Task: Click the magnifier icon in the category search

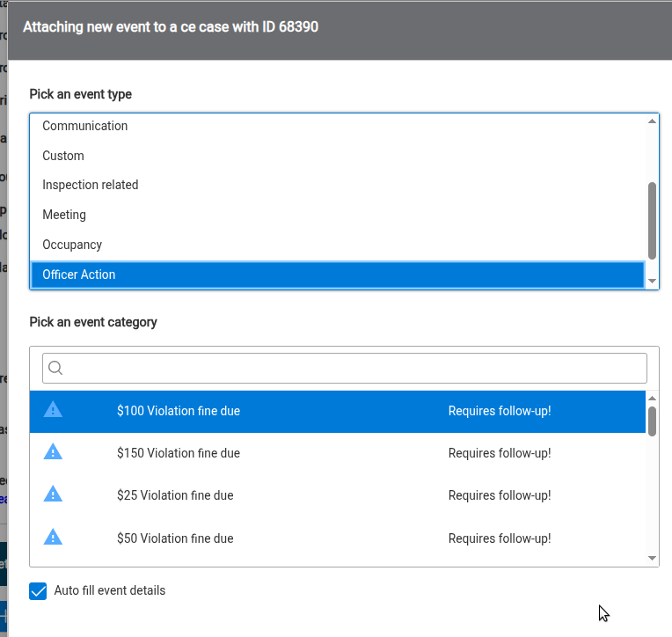Action: [x=55, y=368]
